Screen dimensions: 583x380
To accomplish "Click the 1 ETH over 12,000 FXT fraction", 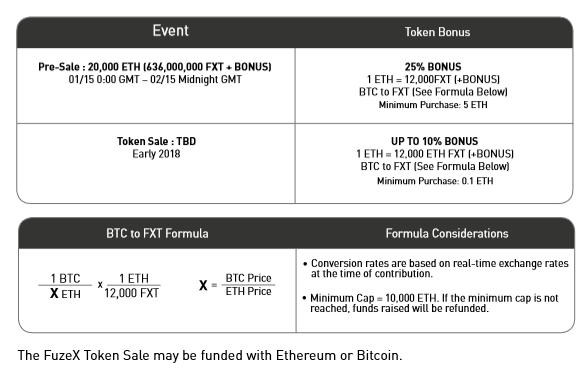I will 132,286.
